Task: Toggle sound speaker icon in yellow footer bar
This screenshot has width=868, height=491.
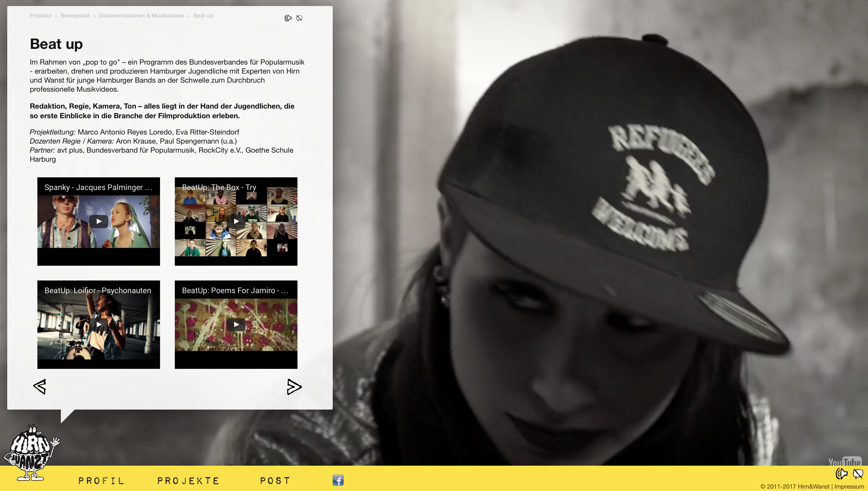Action: [x=841, y=474]
